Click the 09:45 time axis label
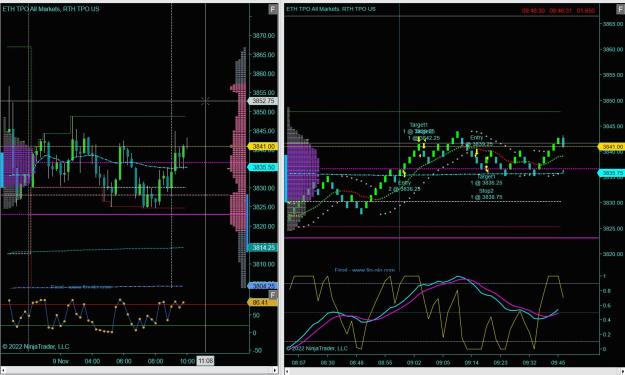The width and height of the screenshot is (625, 375). click(558, 363)
